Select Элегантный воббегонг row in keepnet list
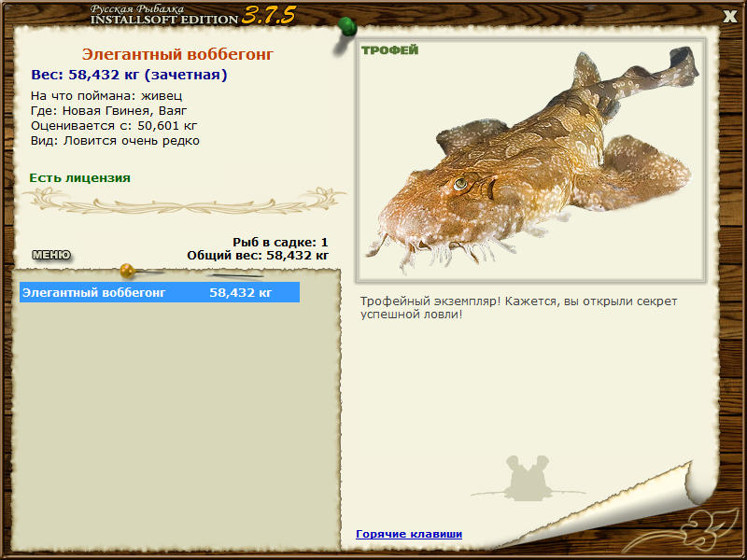Viewport: 747px width, 560px height. [160, 292]
